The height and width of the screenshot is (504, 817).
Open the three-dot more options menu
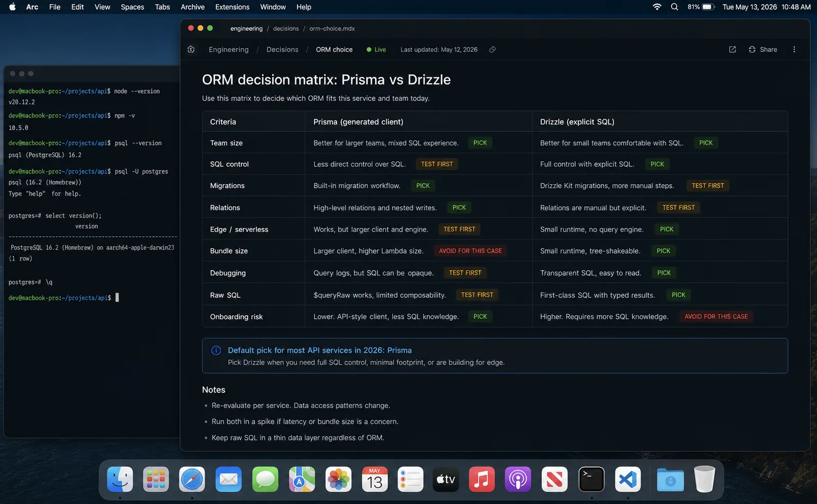[794, 50]
